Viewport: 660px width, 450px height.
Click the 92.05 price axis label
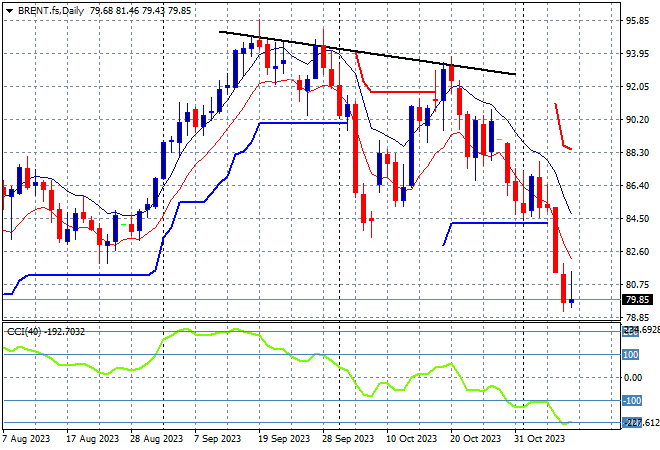[637, 87]
